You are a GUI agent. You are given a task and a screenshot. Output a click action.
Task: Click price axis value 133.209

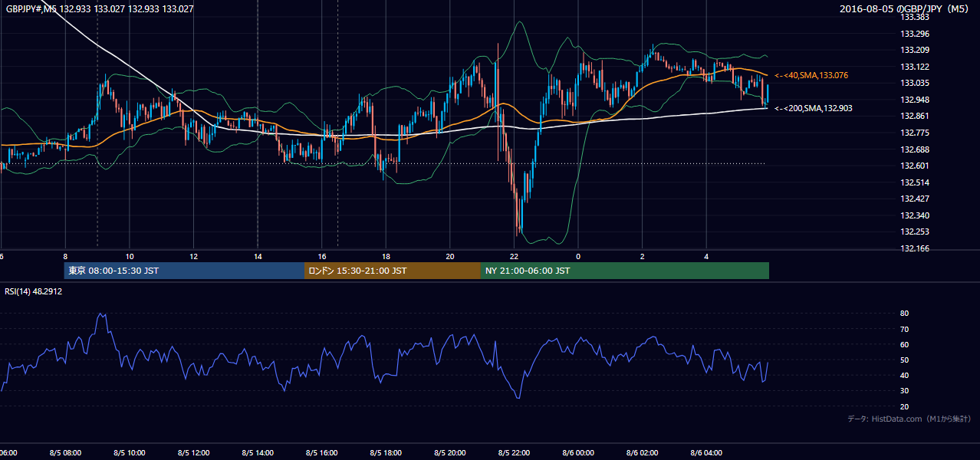915,50
